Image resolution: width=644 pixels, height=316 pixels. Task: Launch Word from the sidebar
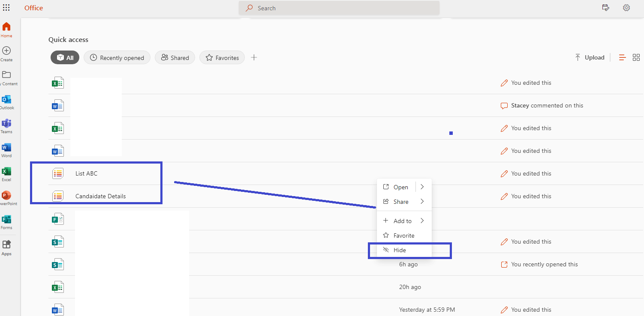click(x=6, y=150)
